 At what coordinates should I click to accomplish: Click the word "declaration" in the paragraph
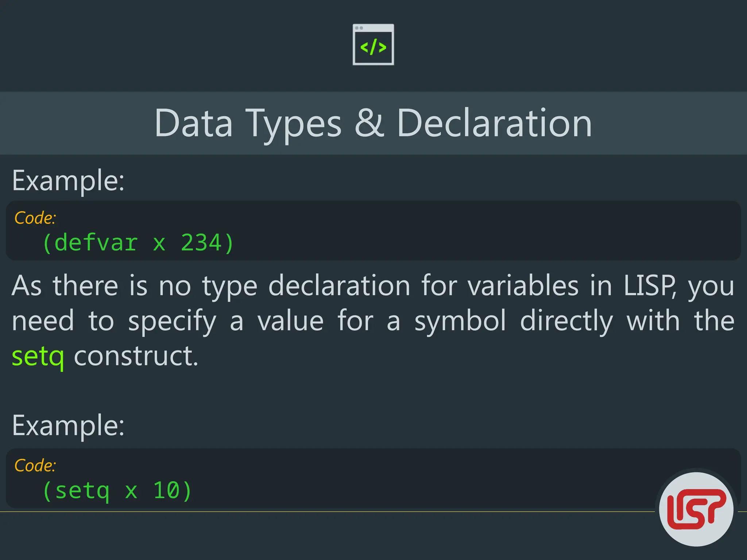(x=339, y=285)
